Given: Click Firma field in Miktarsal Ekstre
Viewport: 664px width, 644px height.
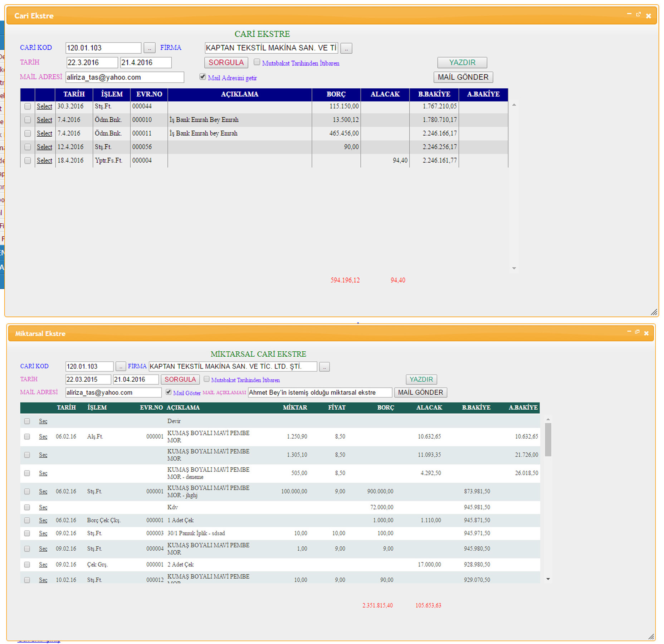Looking at the screenshot, I should [x=233, y=367].
